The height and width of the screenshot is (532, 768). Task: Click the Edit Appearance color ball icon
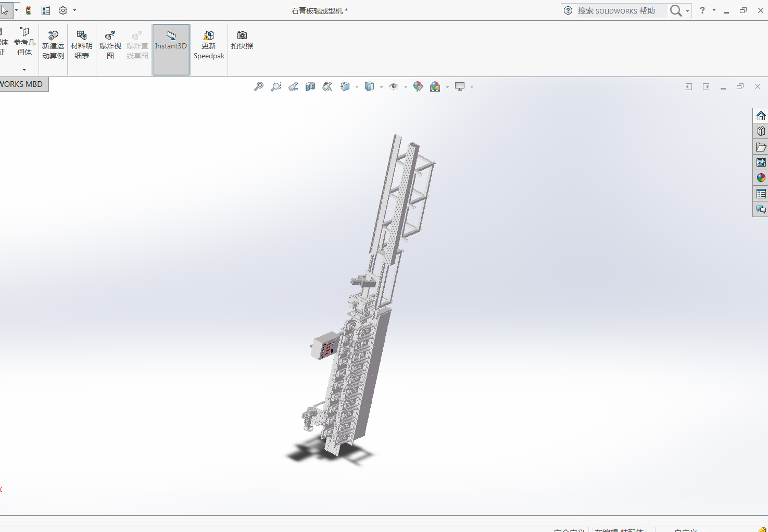tap(418, 87)
